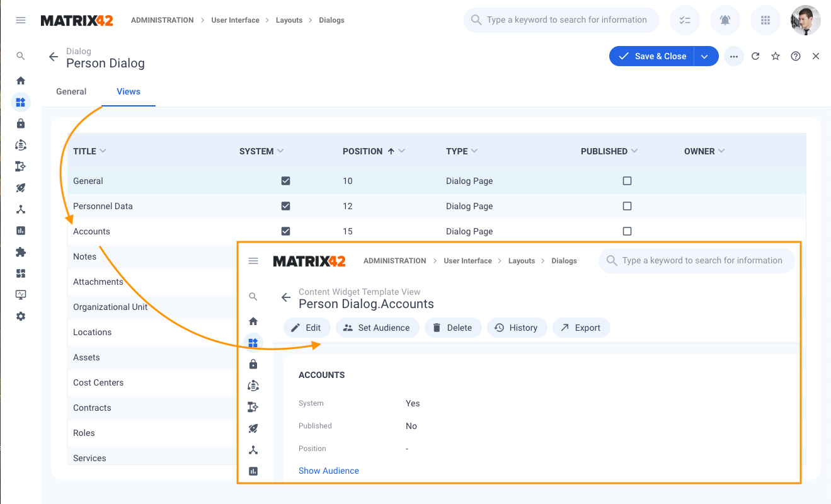Toggle Published checkbox for Personnel Data row
Image resolution: width=831 pixels, height=504 pixels.
pyautogui.click(x=627, y=206)
